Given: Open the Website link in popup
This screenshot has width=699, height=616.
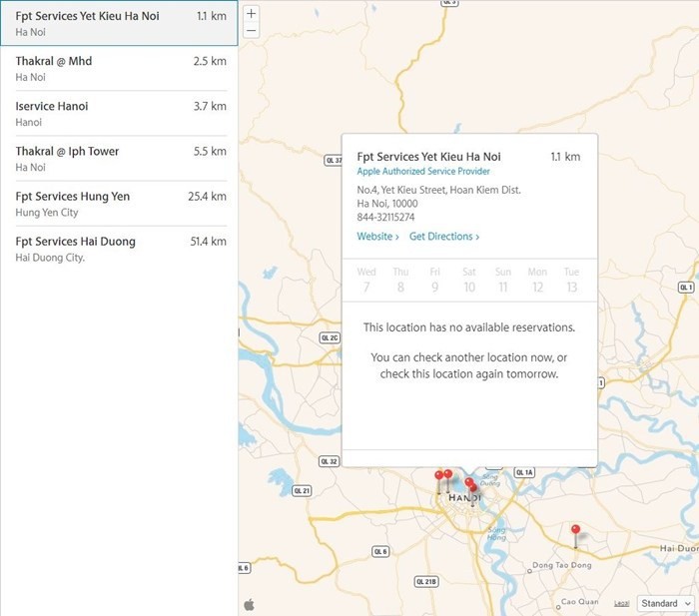Looking at the screenshot, I should 377,237.
